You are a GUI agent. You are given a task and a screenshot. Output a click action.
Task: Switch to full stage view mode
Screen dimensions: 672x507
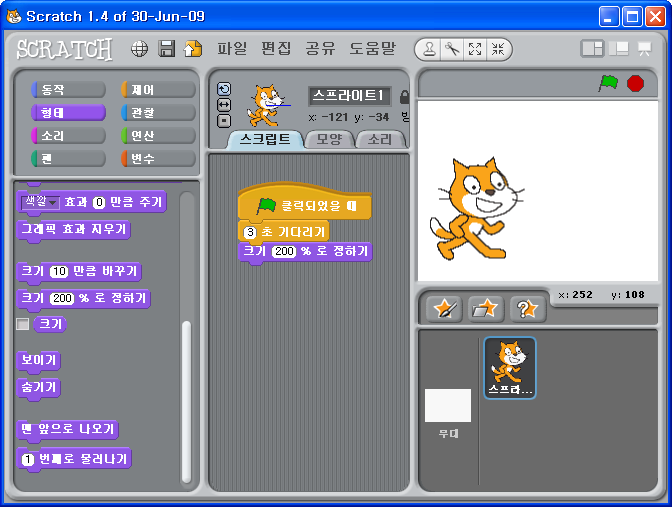[x=618, y=48]
